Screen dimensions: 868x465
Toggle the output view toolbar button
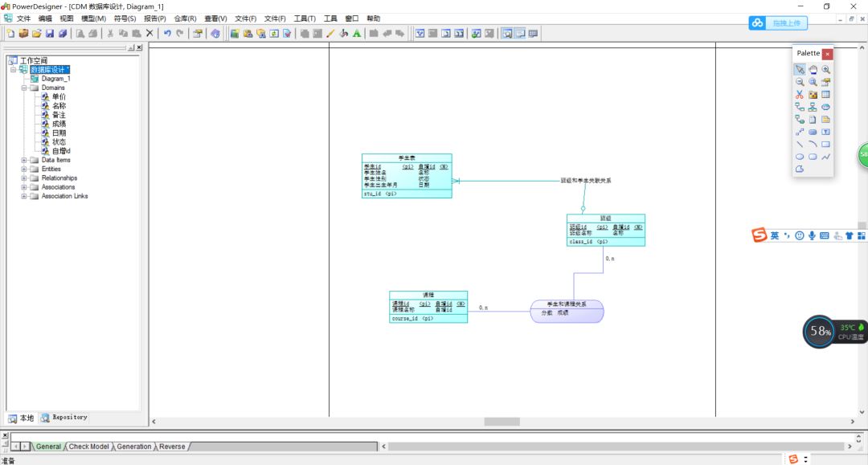tap(520, 34)
